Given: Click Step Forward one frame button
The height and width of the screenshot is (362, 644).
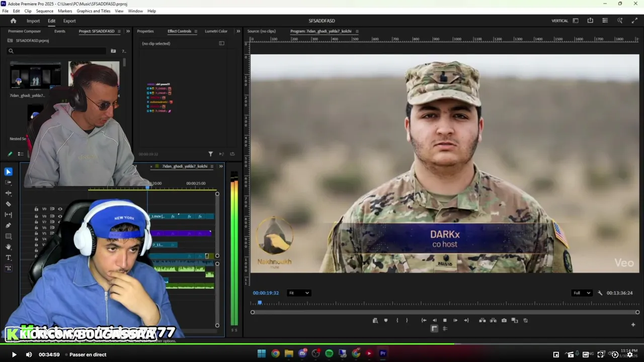Looking at the screenshot, I should point(455,320).
